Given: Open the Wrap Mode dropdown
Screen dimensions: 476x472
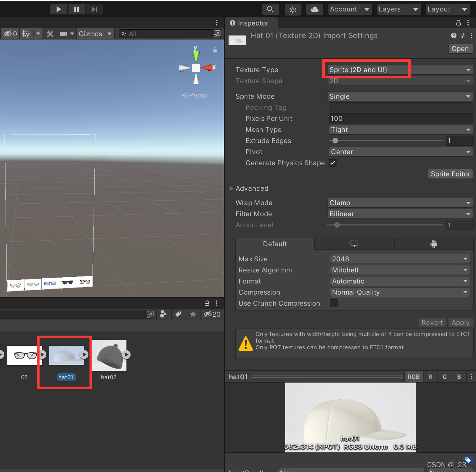Looking at the screenshot, I should [x=400, y=203].
